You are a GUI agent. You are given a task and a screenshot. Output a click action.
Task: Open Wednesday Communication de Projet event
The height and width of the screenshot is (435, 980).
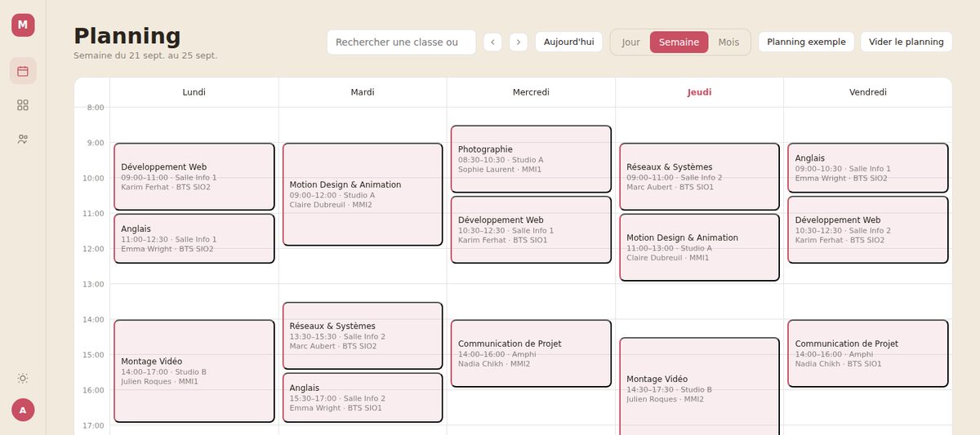[531, 353]
